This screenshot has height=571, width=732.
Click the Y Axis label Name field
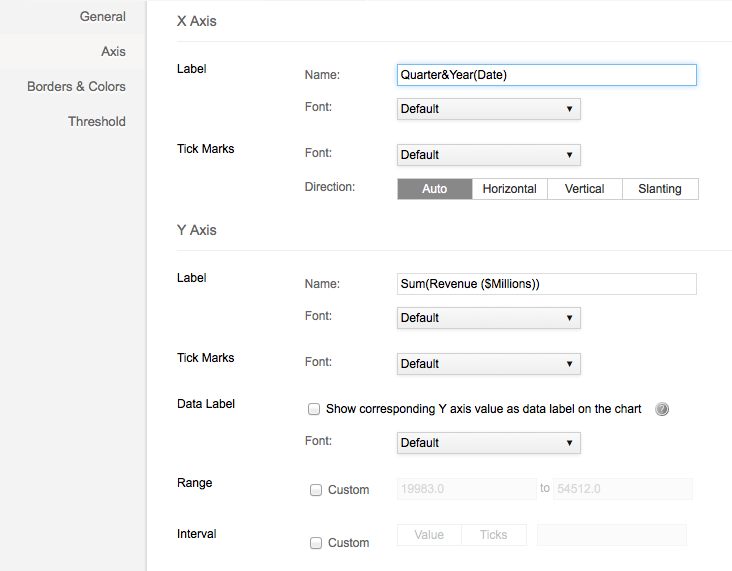coord(546,284)
